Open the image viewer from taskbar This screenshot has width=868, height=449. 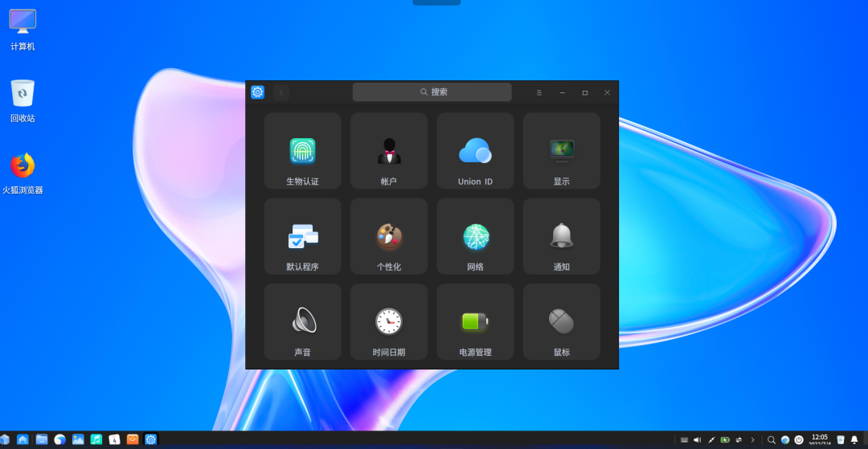point(78,439)
